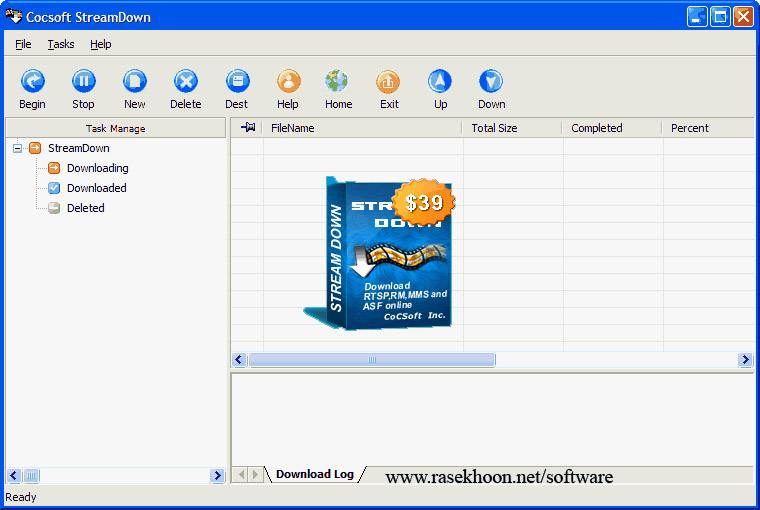Sort by the Total Size column header

[x=512, y=128]
